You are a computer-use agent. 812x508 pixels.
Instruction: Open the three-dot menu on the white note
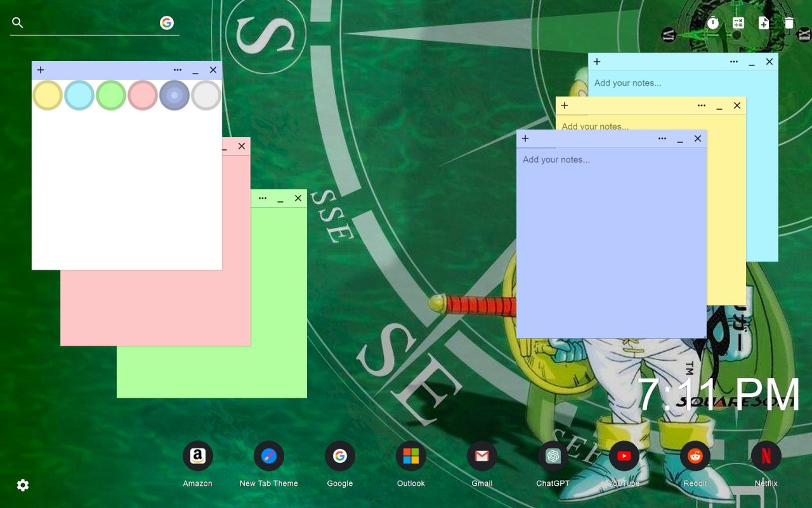click(x=178, y=70)
